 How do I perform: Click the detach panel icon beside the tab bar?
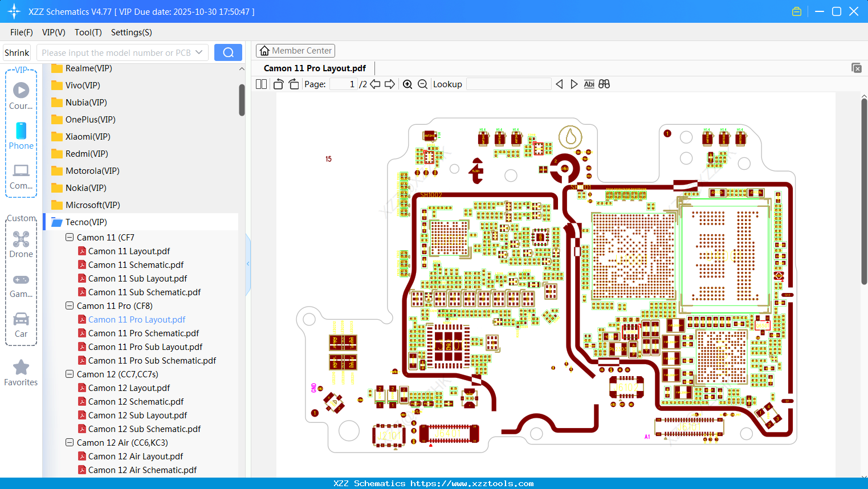[857, 68]
